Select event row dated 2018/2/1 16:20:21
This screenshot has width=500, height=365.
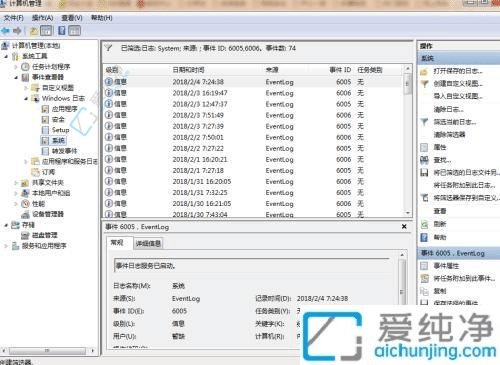click(253, 159)
